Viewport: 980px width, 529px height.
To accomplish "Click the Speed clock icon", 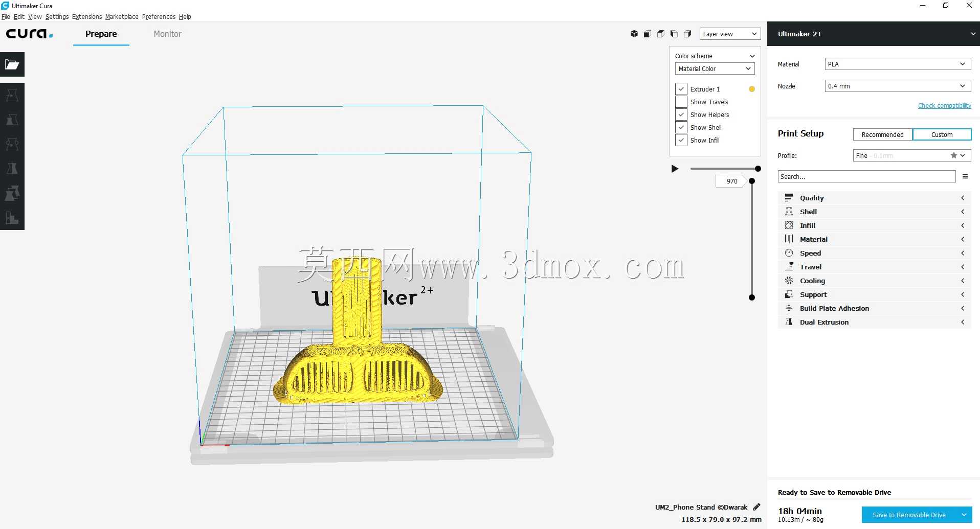I will 789,253.
